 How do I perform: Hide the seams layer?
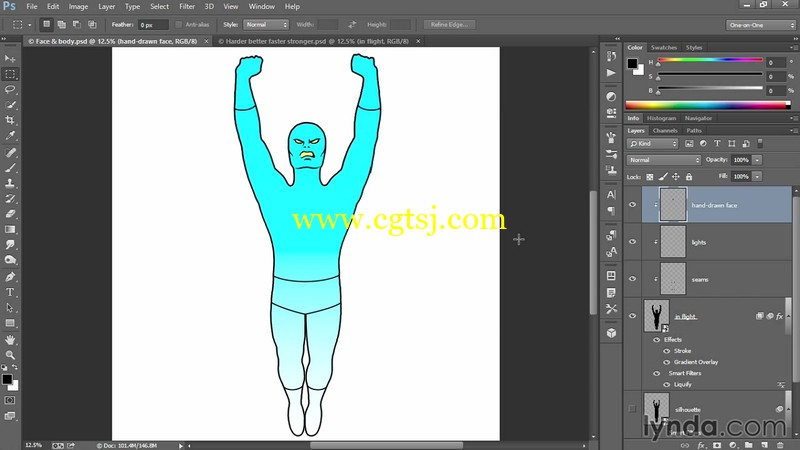(633, 279)
